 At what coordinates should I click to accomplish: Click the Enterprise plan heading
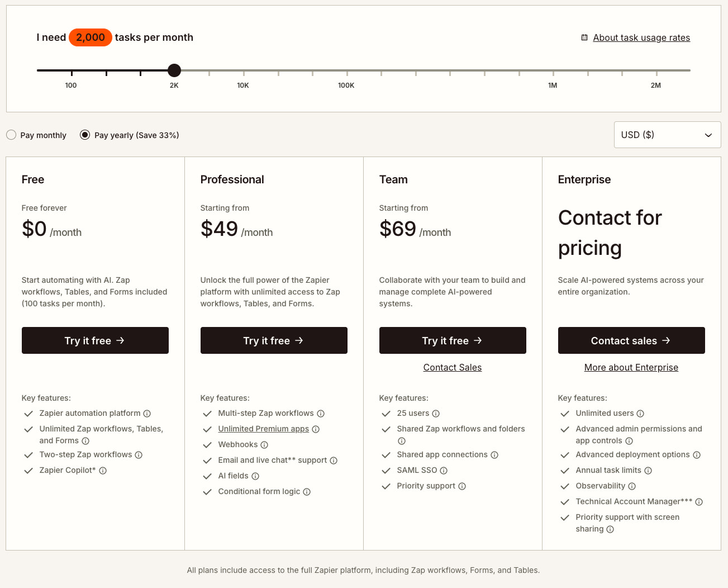pyautogui.click(x=584, y=179)
